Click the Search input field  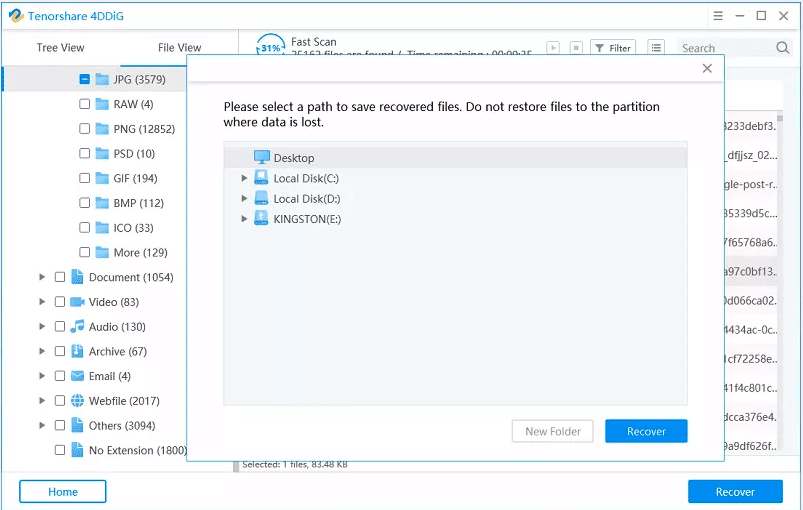point(727,48)
